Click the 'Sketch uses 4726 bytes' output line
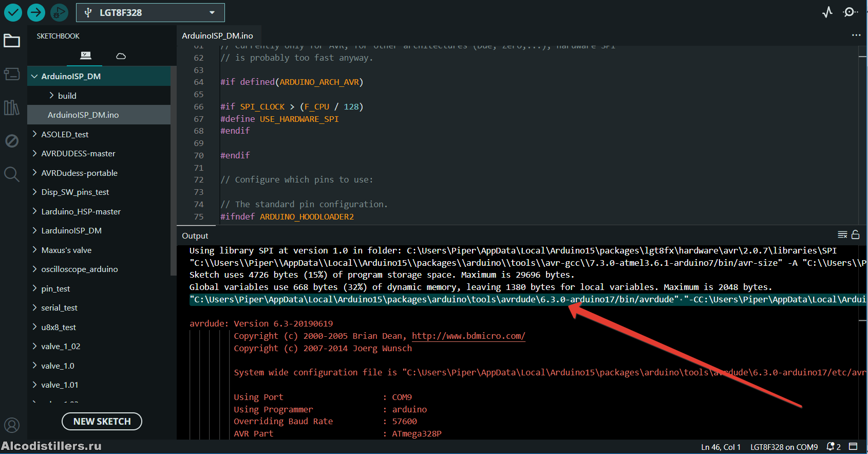Image resolution: width=868 pixels, height=454 pixels. pyautogui.click(x=382, y=275)
